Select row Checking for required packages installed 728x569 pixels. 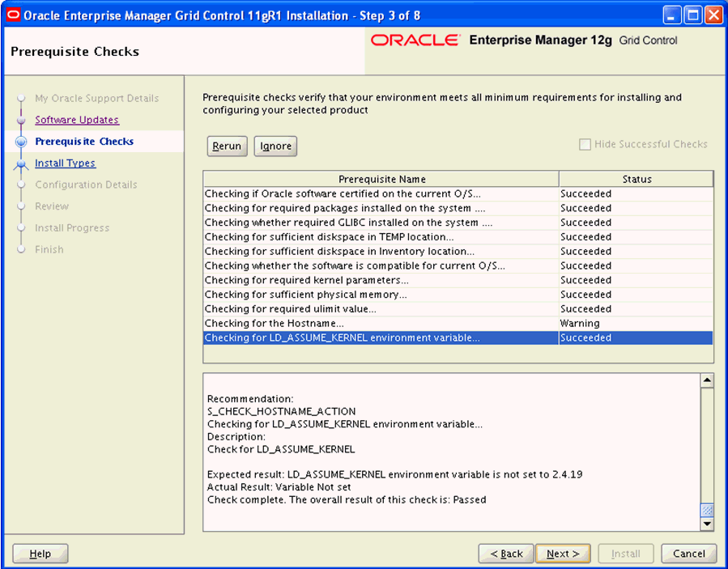(x=458, y=208)
